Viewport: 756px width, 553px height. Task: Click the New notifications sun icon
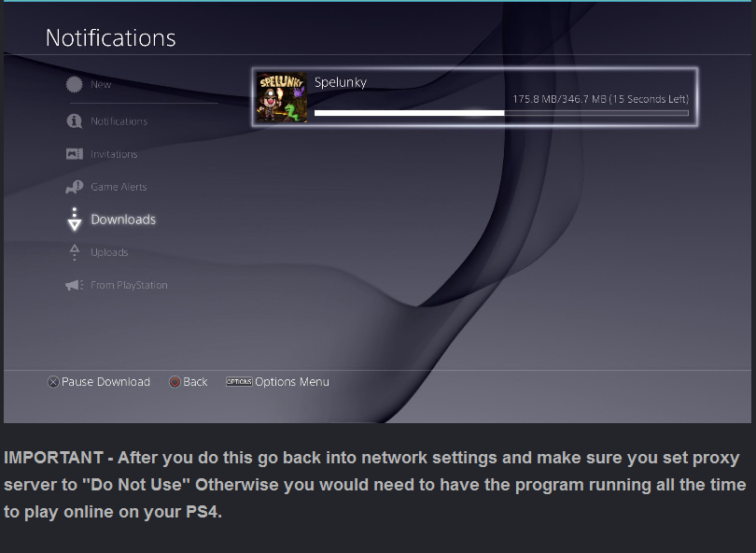(75, 85)
